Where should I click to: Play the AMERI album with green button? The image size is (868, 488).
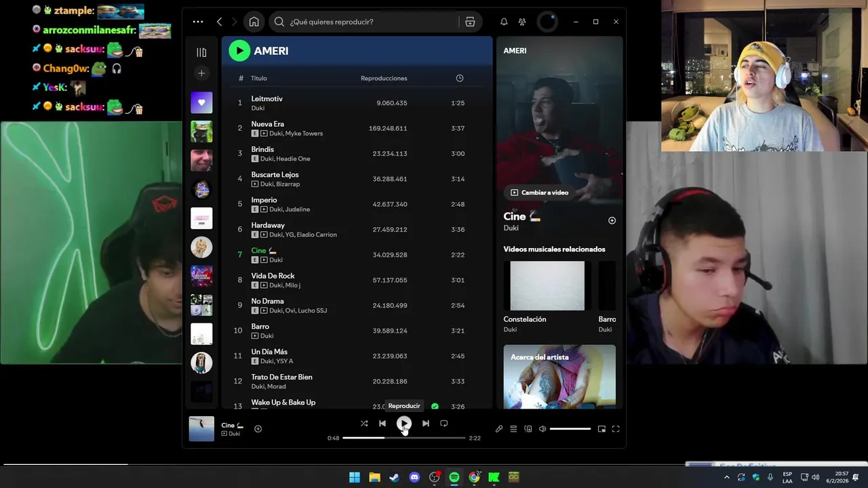point(239,51)
